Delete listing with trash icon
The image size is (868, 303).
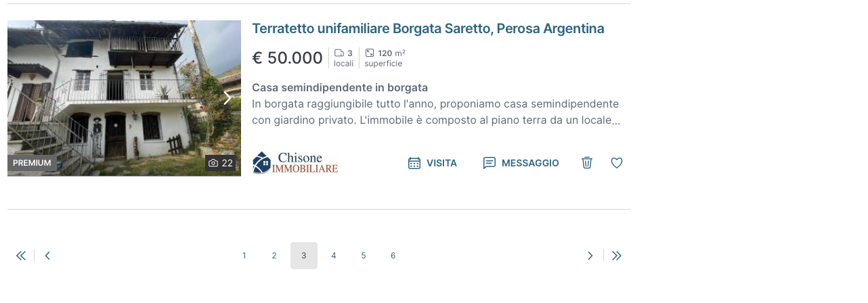[587, 163]
